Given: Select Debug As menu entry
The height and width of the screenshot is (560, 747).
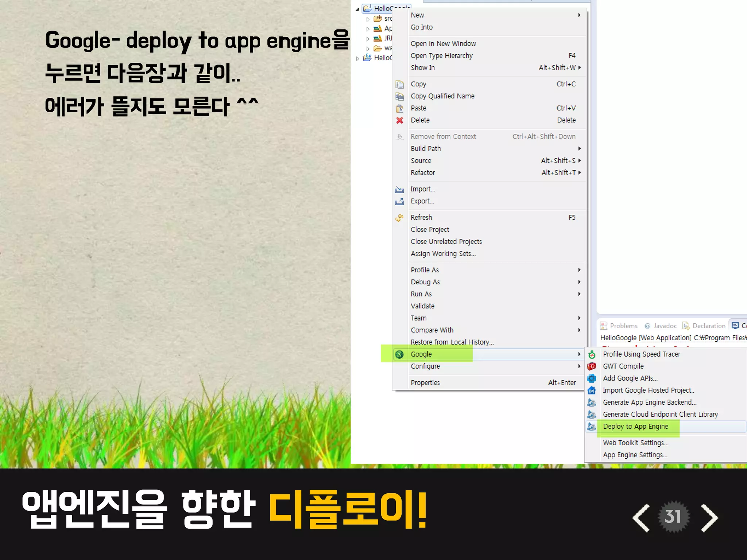Looking at the screenshot, I should point(489,282).
